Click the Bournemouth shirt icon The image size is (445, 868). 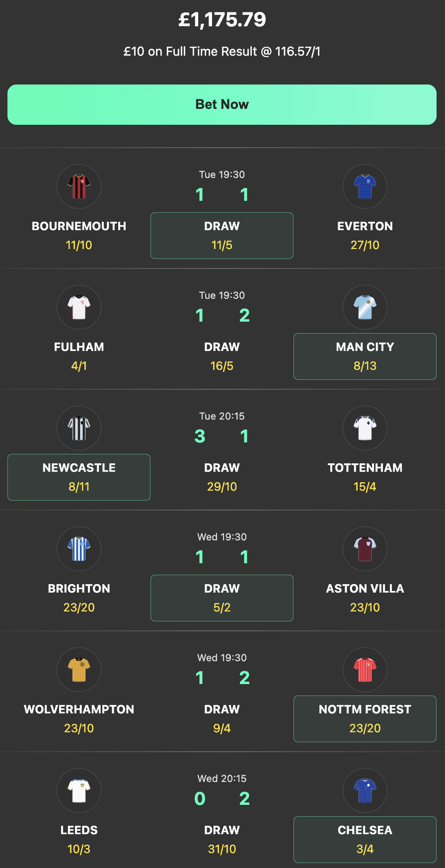pos(79,186)
